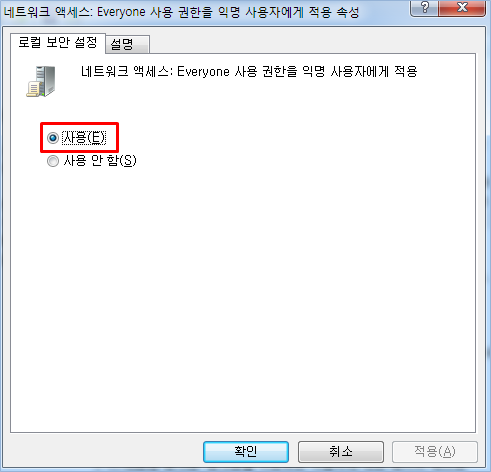Cancel using the 취소 button
Image resolution: width=491 pixels, height=472 pixels.
click(x=341, y=452)
